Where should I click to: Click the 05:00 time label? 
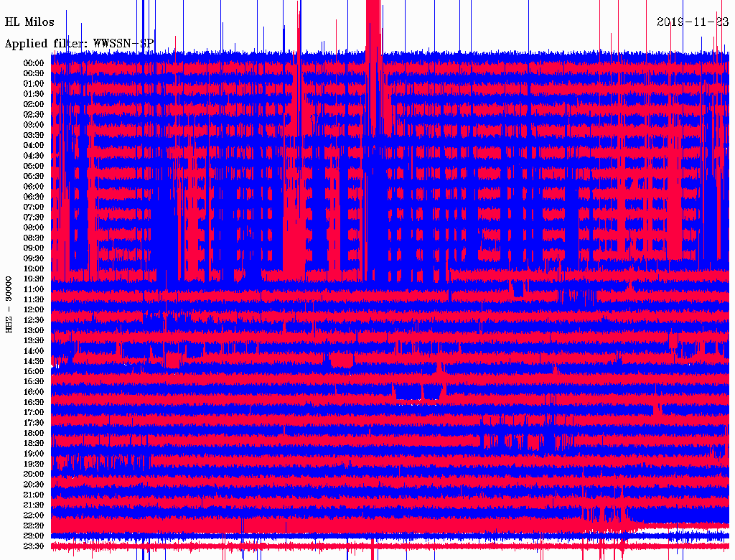pyautogui.click(x=34, y=166)
